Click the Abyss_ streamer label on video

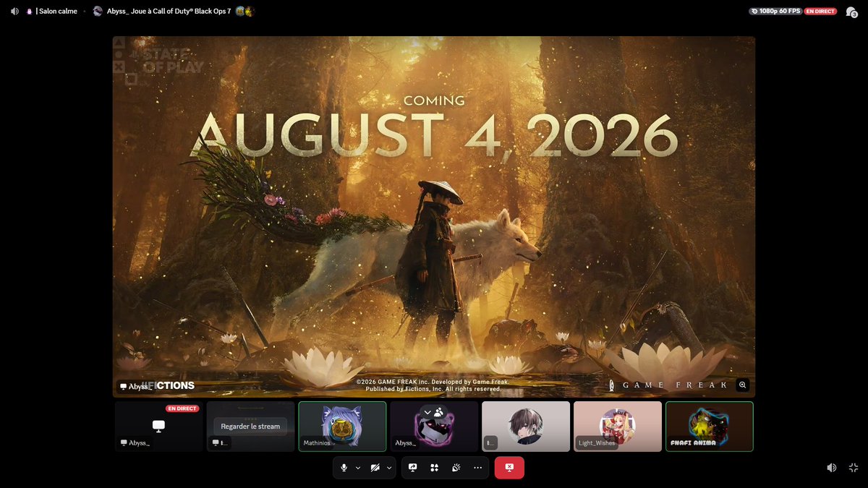pyautogui.click(x=135, y=387)
